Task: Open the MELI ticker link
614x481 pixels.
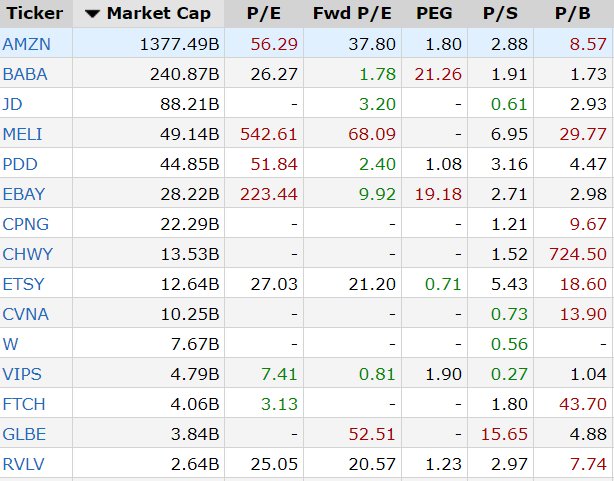Action: pyautogui.click(x=22, y=134)
